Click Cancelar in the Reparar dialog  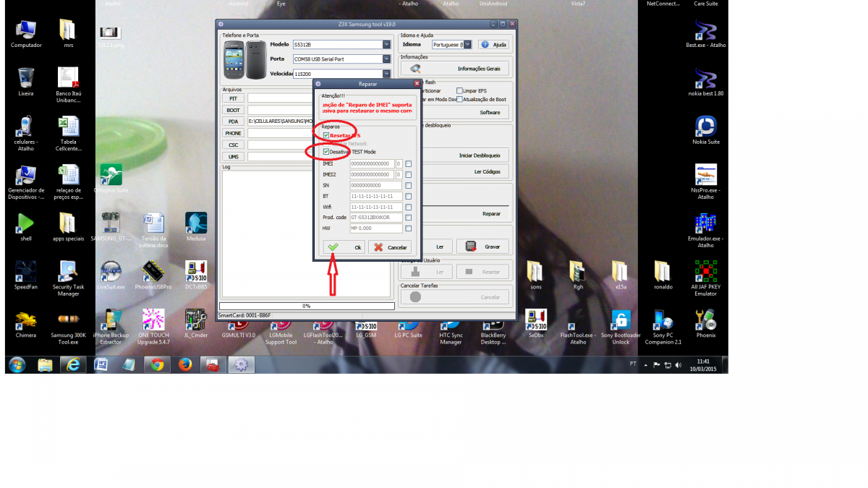(x=390, y=247)
